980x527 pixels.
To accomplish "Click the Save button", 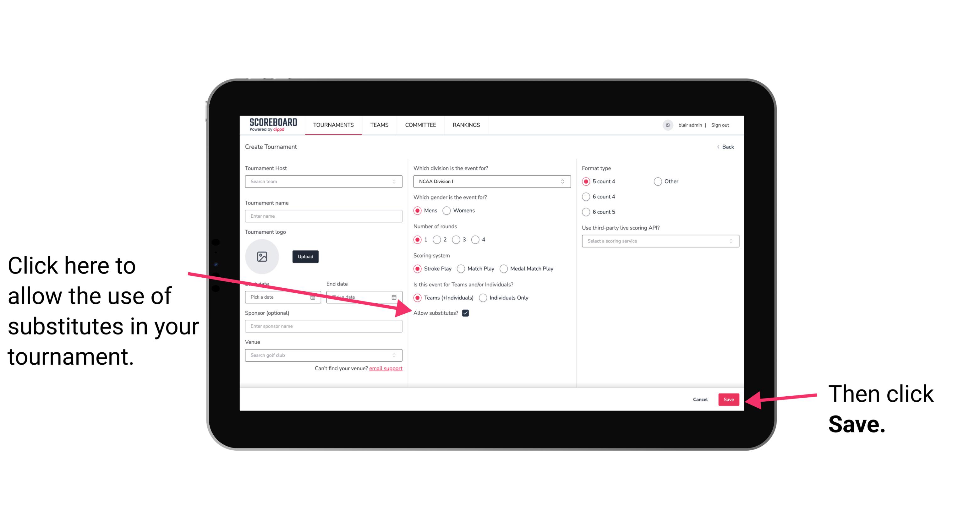I will 729,399.
